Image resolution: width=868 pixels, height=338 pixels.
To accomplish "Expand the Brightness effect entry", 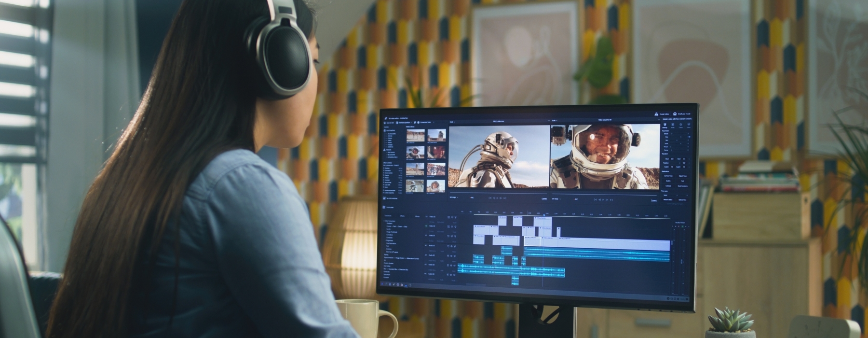I will (385, 240).
